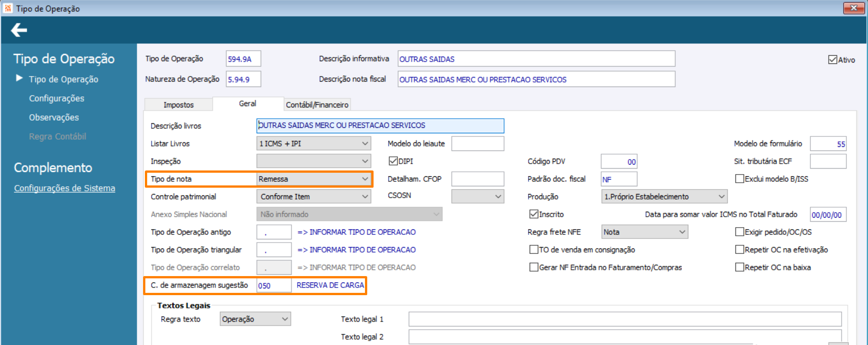Check Repetir OC na baixa
Image resolution: width=868 pixels, height=345 pixels.
[739, 267]
